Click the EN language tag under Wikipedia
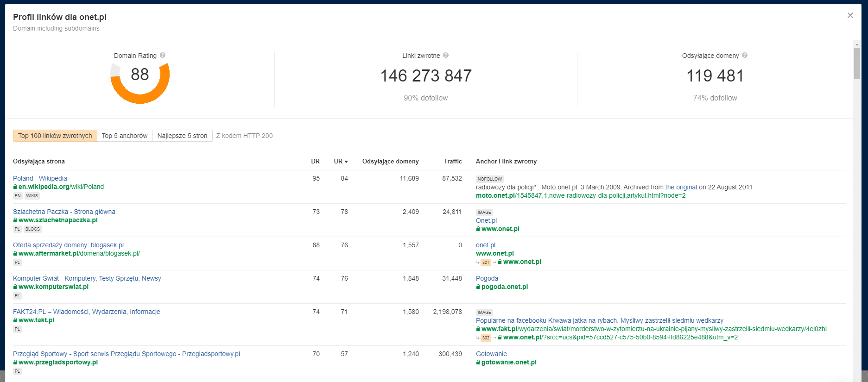This screenshot has height=382, width=868. tap(18, 196)
